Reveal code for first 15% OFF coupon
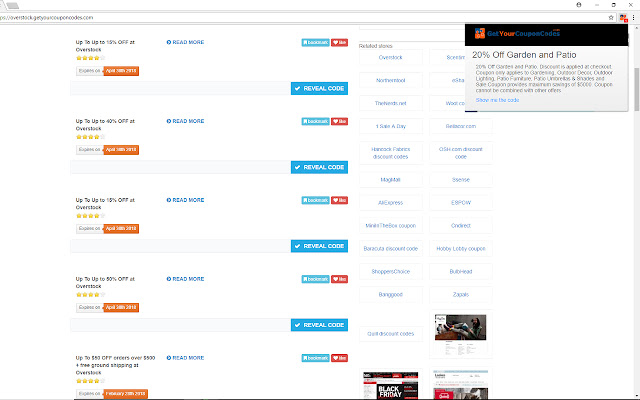This screenshot has height=400, width=640. point(319,88)
